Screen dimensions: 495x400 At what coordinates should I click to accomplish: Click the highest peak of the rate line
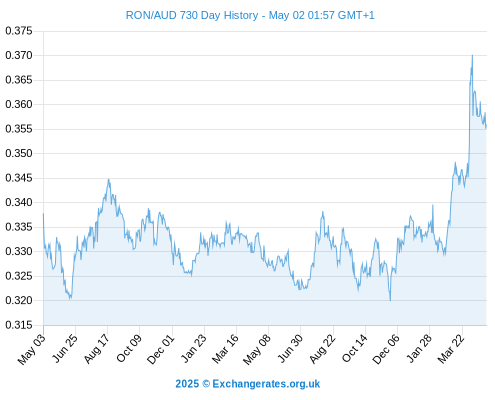472,56
